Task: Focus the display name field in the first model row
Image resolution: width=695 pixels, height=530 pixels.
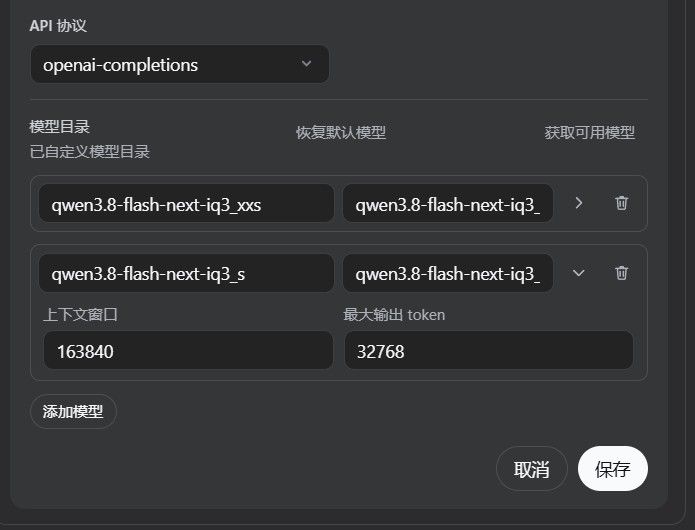Action: pyautogui.click(x=448, y=203)
